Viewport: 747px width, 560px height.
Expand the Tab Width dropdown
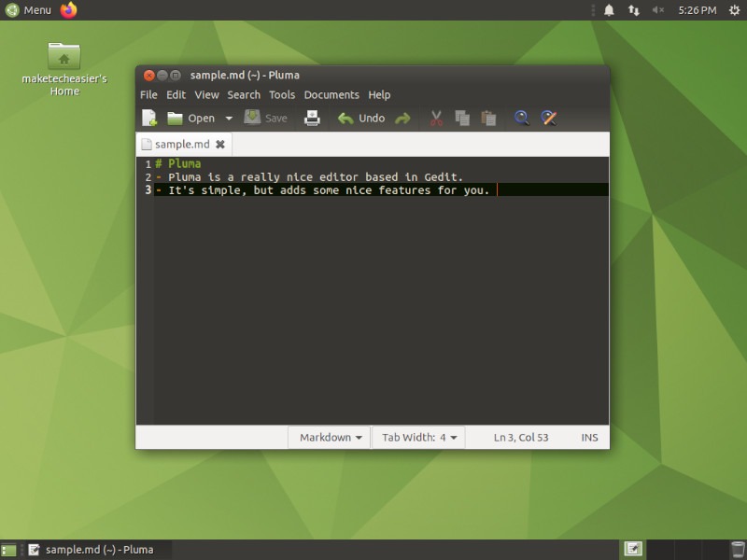click(x=421, y=437)
